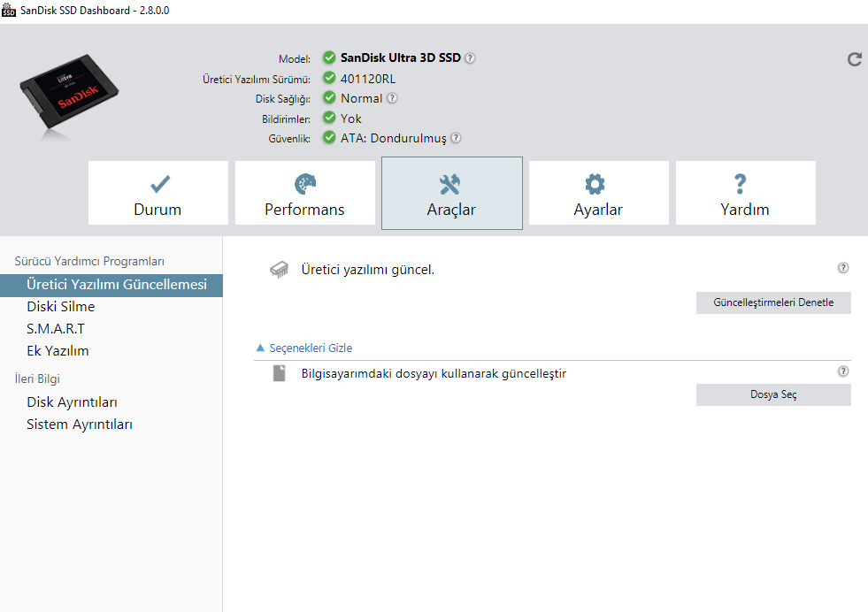The width and height of the screenshot is (868, 612).
Task: Click the green check icon beside Model
Action: [329, 57]
